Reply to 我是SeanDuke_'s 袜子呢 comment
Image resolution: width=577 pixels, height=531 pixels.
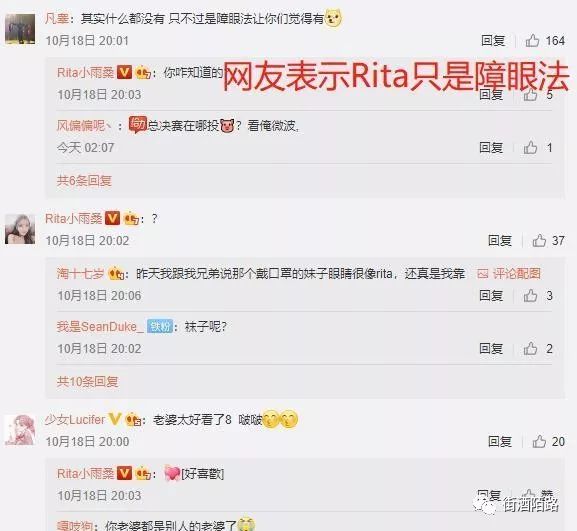(x=491, y=348)
